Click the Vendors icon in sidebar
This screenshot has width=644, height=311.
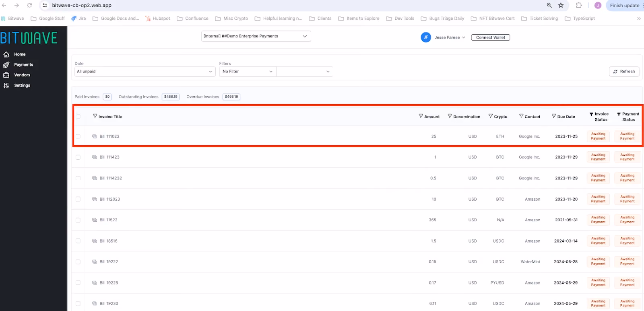6,75
